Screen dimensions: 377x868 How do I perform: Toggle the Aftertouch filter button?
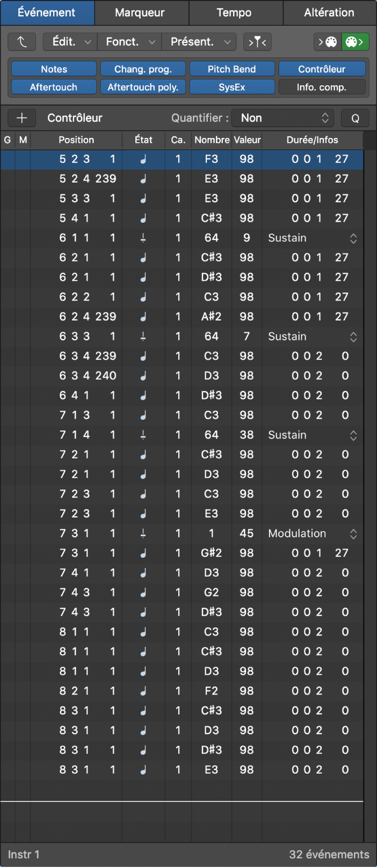(x=54, y=87)
